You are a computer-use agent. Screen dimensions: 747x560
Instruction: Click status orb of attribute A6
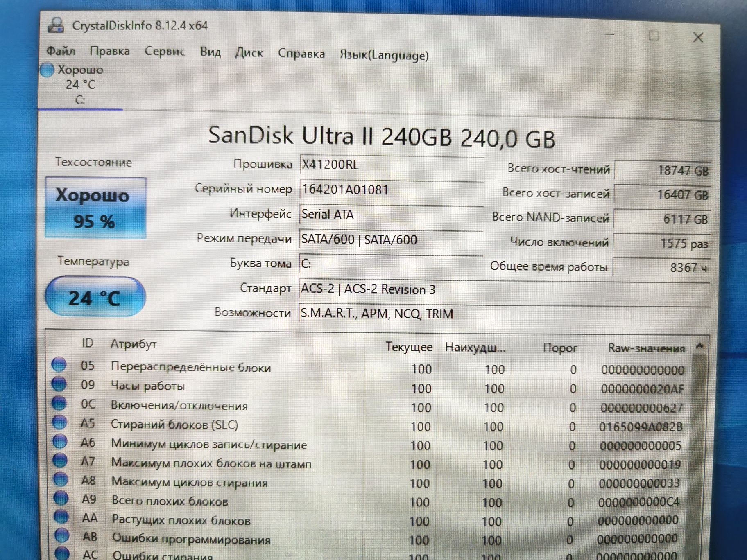pos(61,441)
